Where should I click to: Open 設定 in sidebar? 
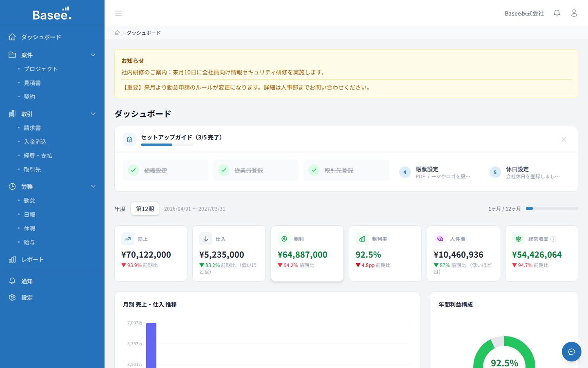52,297
